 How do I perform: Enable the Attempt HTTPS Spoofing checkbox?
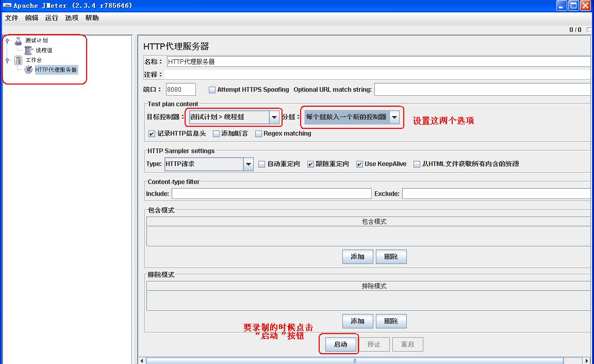point(212,90)
